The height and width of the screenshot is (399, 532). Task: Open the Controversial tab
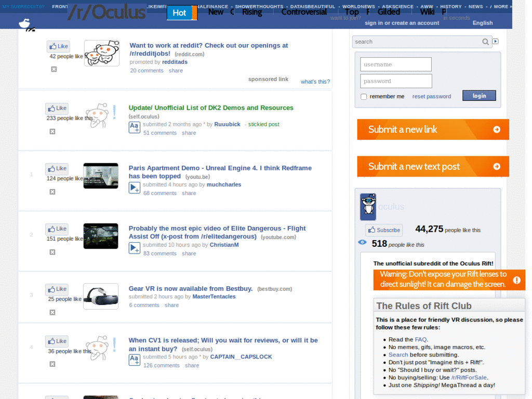pos(304,12)
